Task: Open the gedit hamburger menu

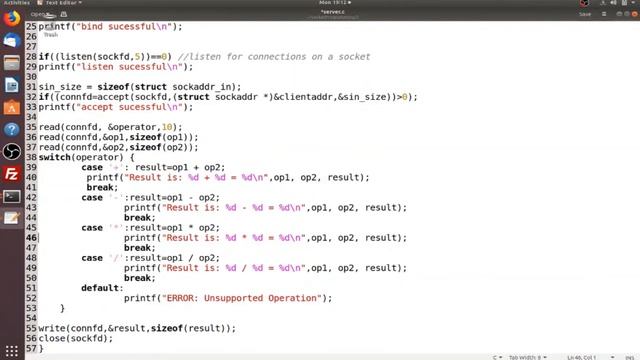Action: tap(604, 14)
